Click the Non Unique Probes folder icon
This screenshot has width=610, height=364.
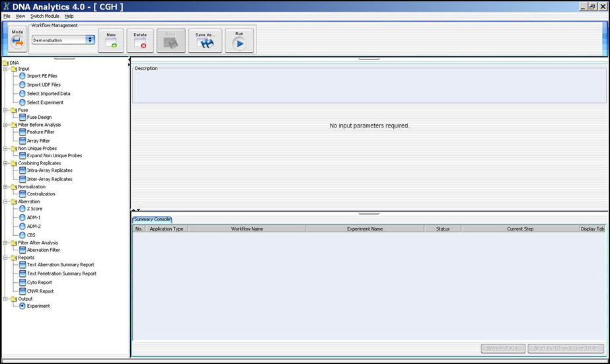point(14,149)
